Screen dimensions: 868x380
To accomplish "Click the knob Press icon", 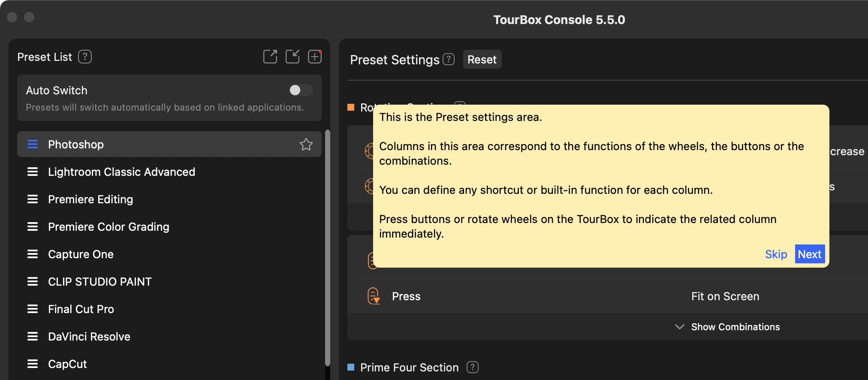I will click(x=374, y=296).
